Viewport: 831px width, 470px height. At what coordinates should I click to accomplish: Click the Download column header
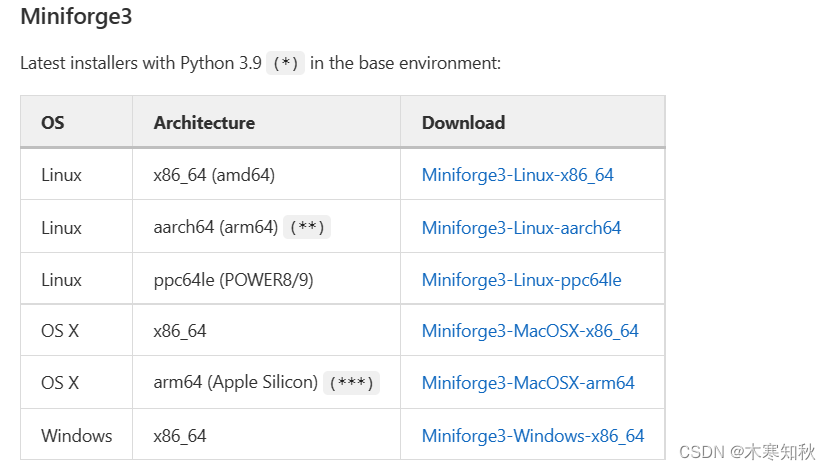pyautogui.click(x=463, y=123)
